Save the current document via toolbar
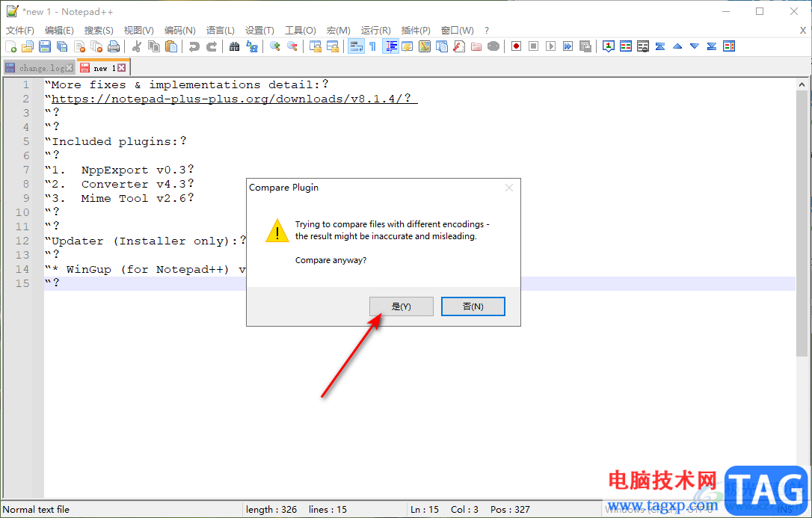The width and height of the screenshot is (812, 518). [45, 46]
